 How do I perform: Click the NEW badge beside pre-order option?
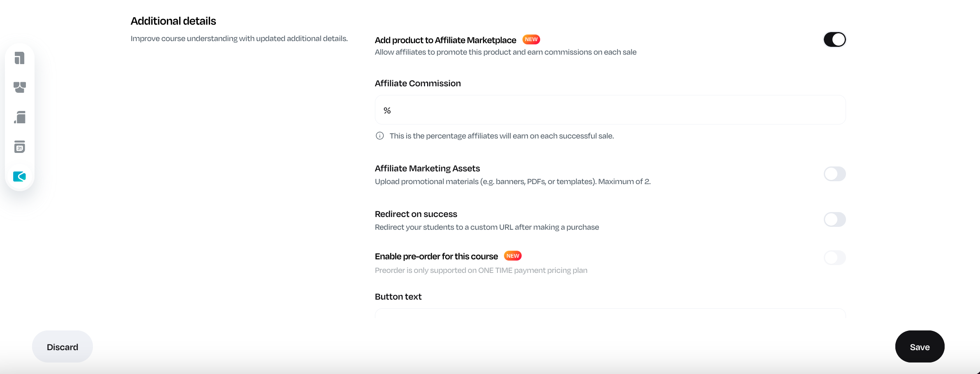[513, 256]
